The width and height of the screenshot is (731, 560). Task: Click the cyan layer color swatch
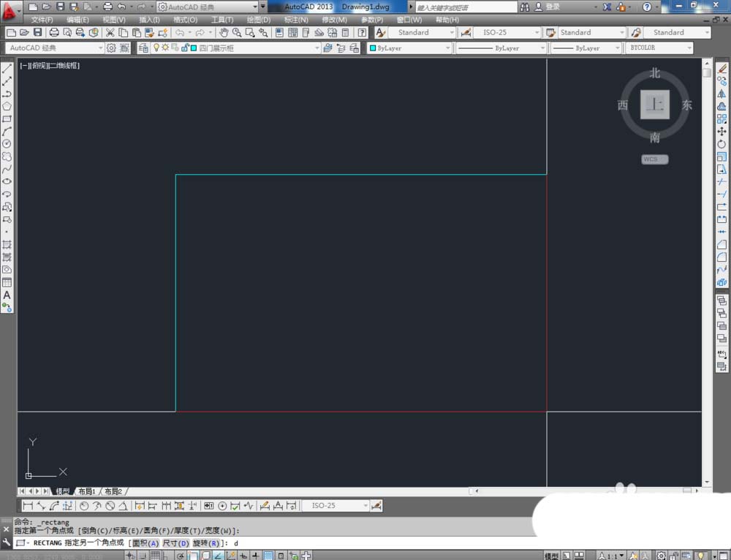coord(194,48)
